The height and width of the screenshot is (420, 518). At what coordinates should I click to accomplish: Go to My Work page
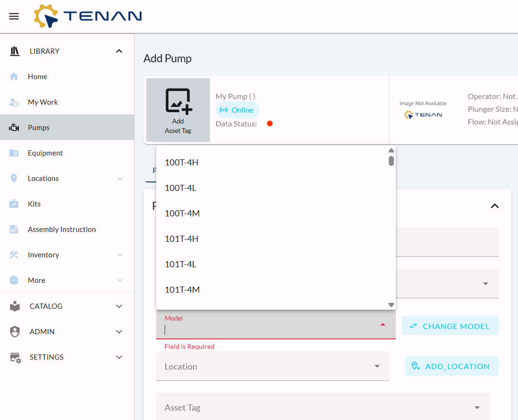pos(43,102)
